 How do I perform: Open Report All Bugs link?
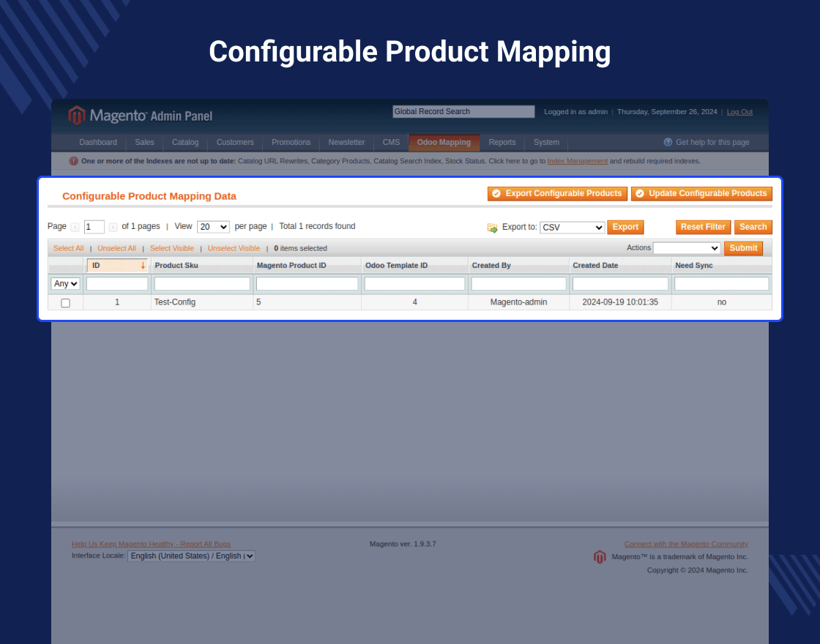tap(151, 544)
